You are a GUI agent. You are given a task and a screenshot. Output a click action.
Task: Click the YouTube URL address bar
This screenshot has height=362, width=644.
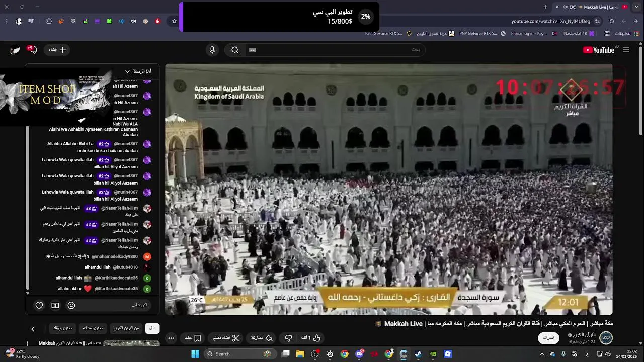coord(550,21)
